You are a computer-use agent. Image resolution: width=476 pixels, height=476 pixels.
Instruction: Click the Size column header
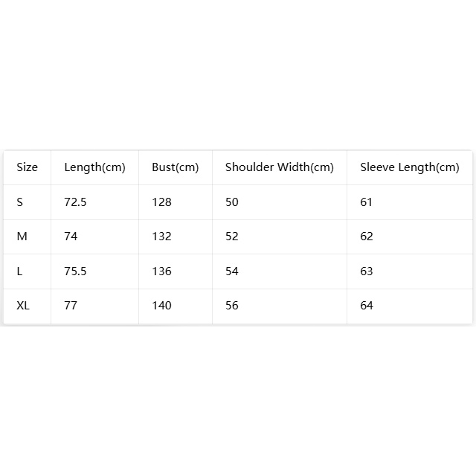pos(27,167)
